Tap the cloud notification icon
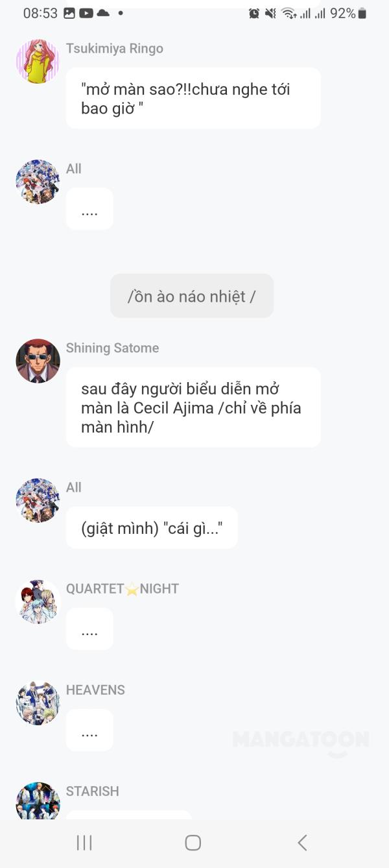This screenshot has height=868, width=389. coord(103,13)
